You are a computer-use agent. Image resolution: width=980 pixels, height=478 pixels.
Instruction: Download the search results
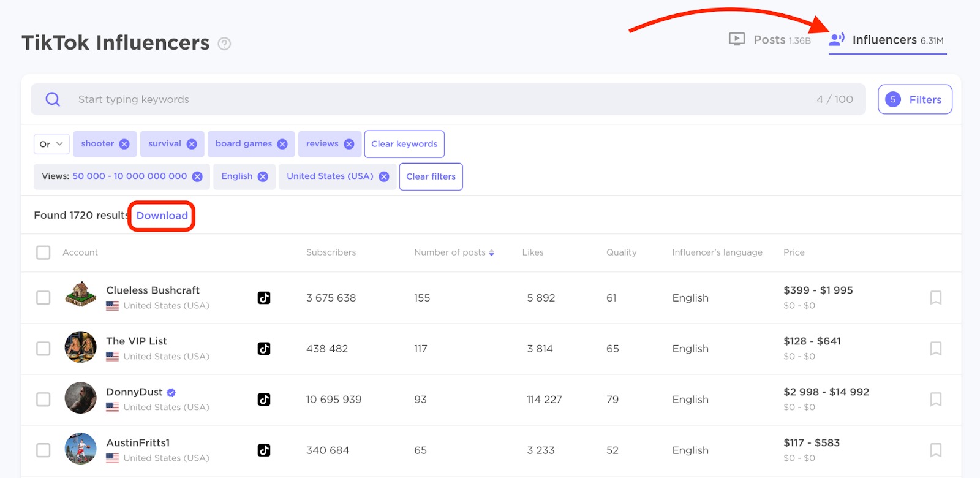[162, 216]
